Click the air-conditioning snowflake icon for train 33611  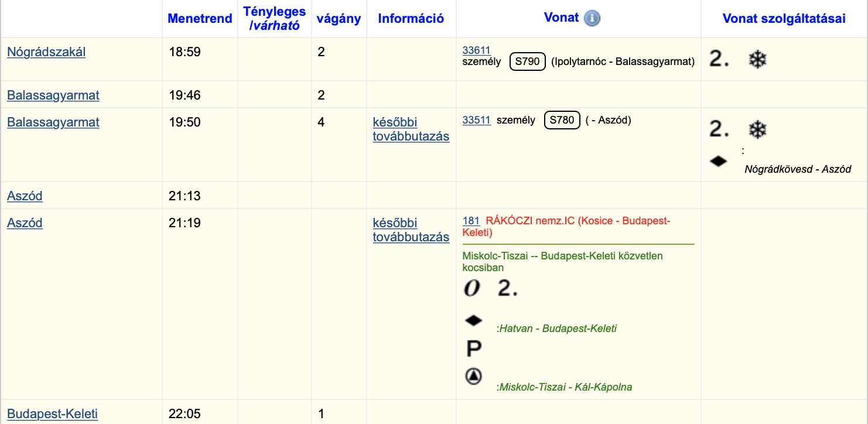[x=758, y=59]
